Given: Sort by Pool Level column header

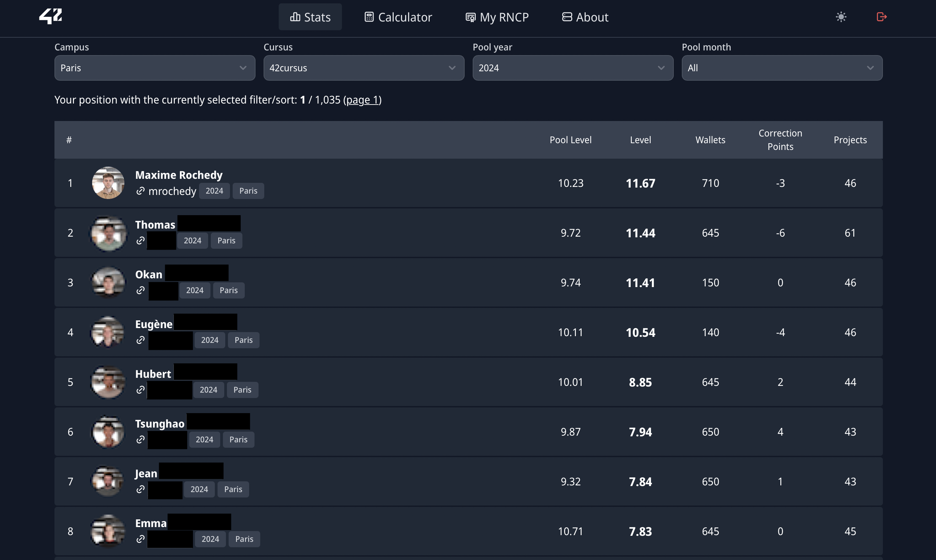Looking at the screenshot, I should [x=570, y=140].
